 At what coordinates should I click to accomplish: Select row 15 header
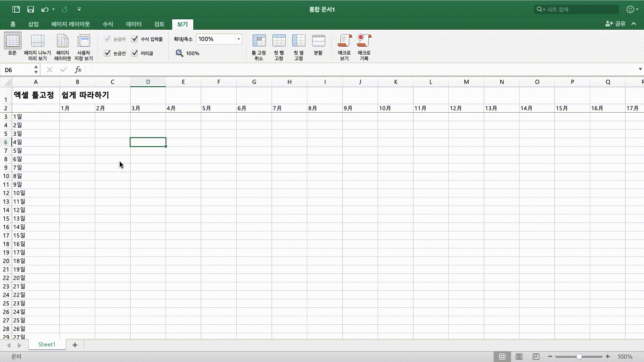6,218
